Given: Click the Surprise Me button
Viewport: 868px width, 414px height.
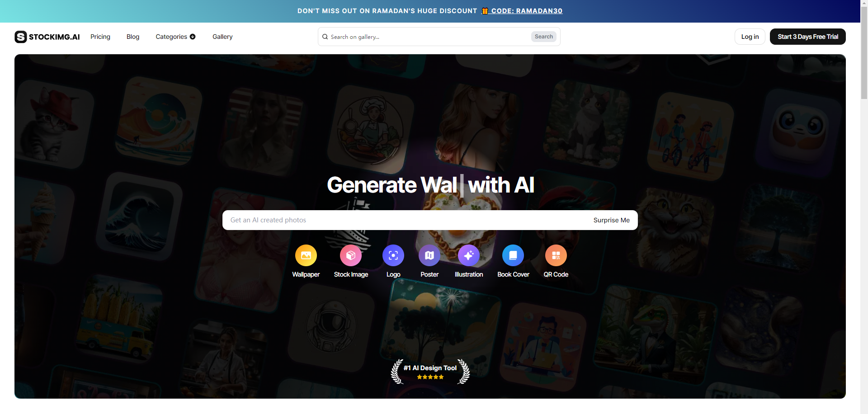Looking at the screenshot, I should click(x=611, y=220).
